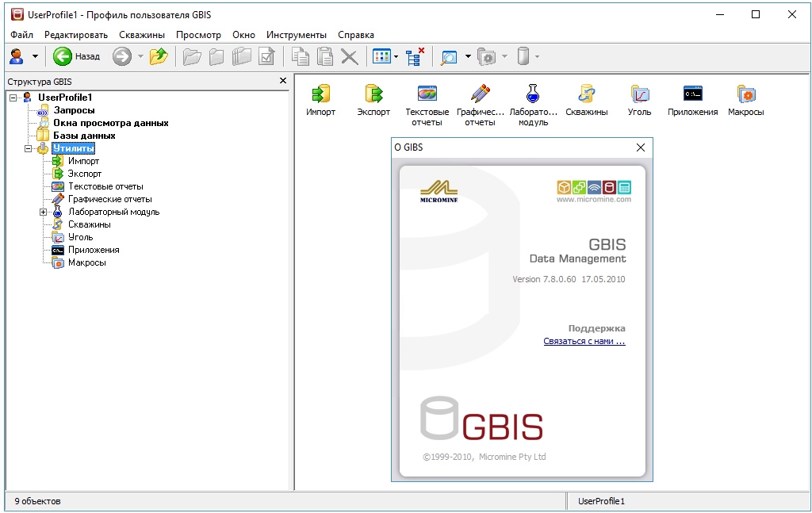Image resolution: width=812 pixels, height=513 pixels.
Task: Select Базы данных in the tree
Action: click(84, 136)
